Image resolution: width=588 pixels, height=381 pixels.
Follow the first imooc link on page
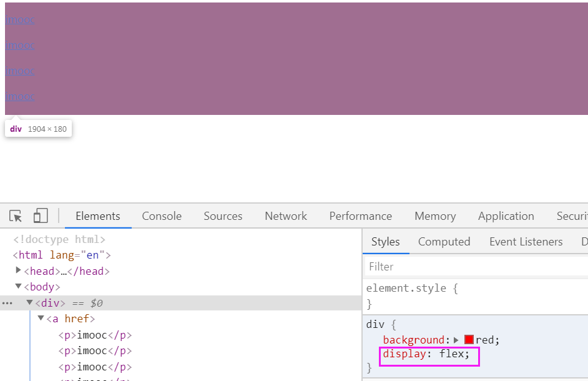[x=20, y=19]
